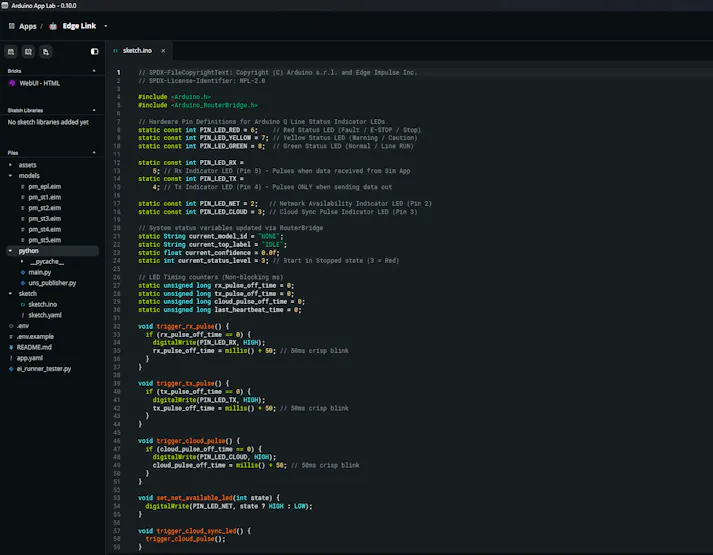Screen dimensions: 713x555
Task: Click the Apps grid icon in breadcrumb
Action: [12, 26]
